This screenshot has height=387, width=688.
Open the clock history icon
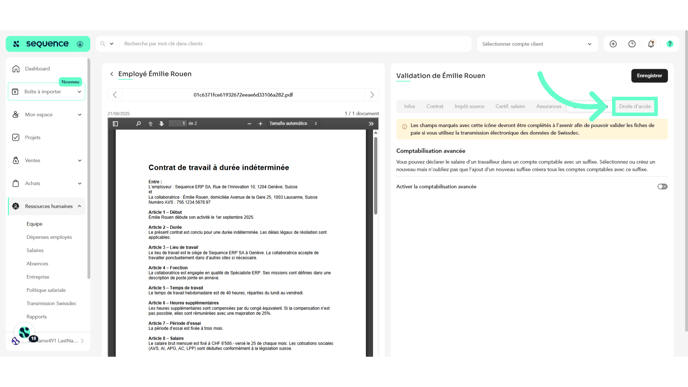(x=632, y=44)
